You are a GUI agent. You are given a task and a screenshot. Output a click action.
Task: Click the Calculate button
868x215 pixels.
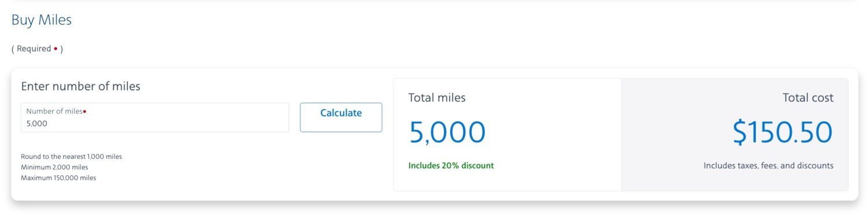point(341,117)
